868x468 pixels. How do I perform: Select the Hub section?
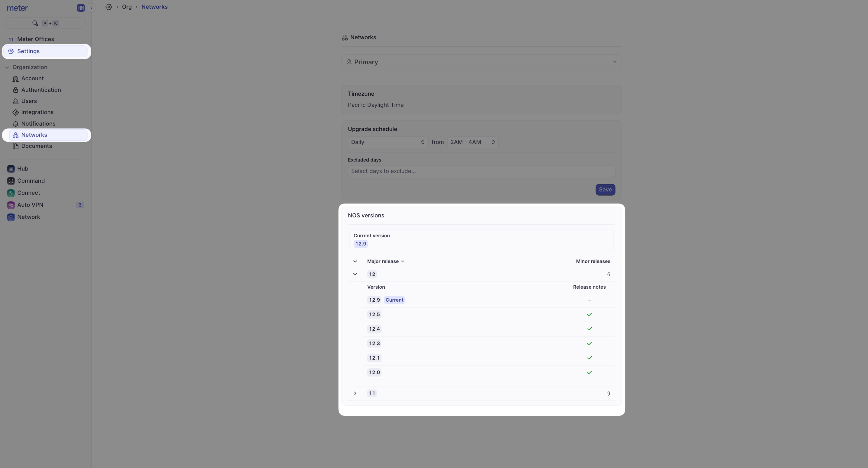23,168
